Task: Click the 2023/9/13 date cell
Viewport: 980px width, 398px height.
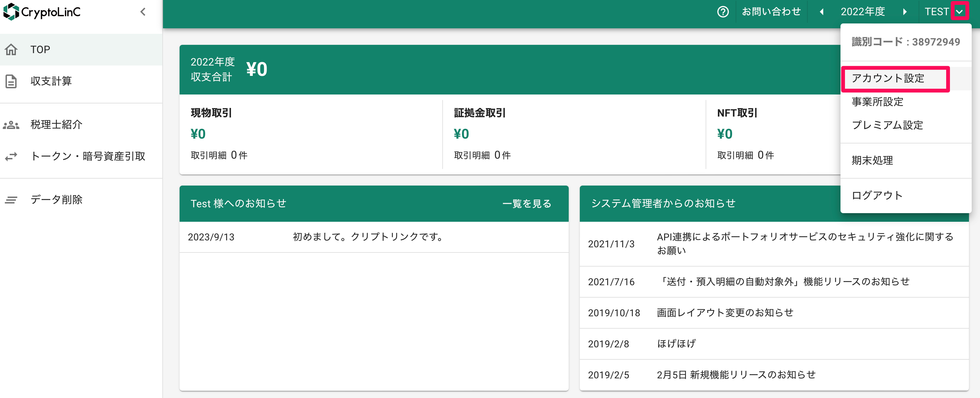Action: click(x=211, y=237)
